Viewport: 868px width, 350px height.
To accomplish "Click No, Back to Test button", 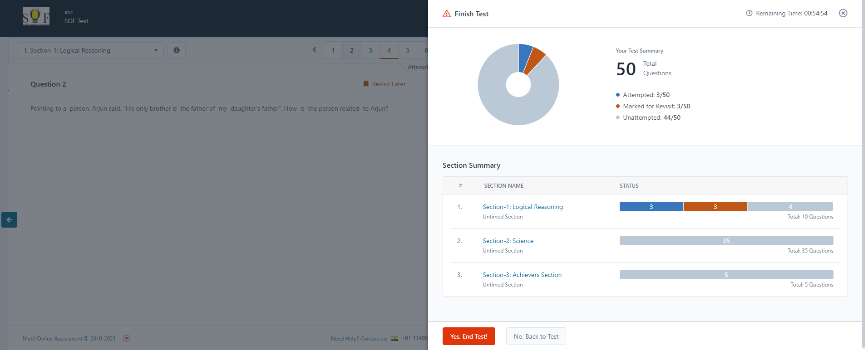I will coord(536,336).
